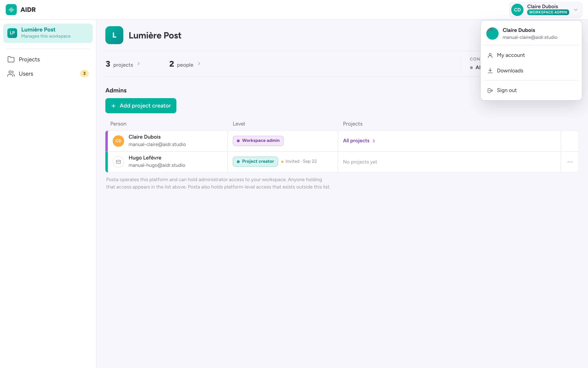This screenshot has height=368, width=588.
Task: Open the Users sidebar item
Action: point(48,74)
